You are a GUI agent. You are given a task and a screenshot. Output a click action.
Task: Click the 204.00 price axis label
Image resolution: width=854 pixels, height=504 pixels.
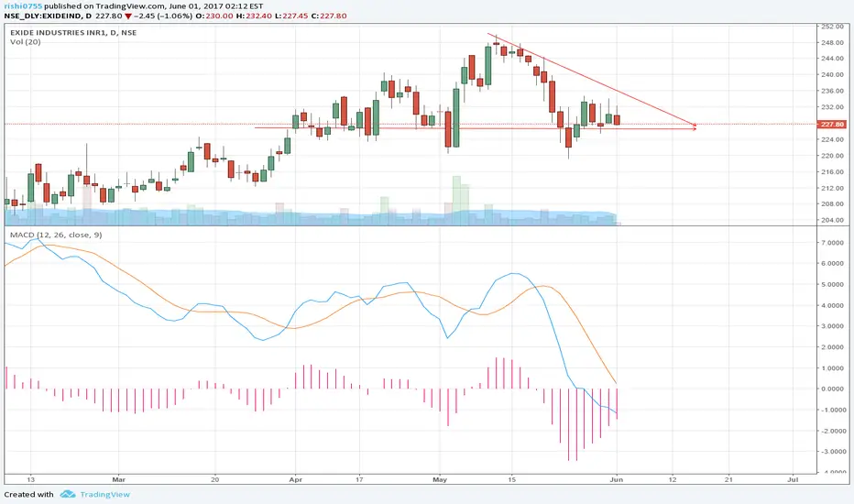click(832, 220)
